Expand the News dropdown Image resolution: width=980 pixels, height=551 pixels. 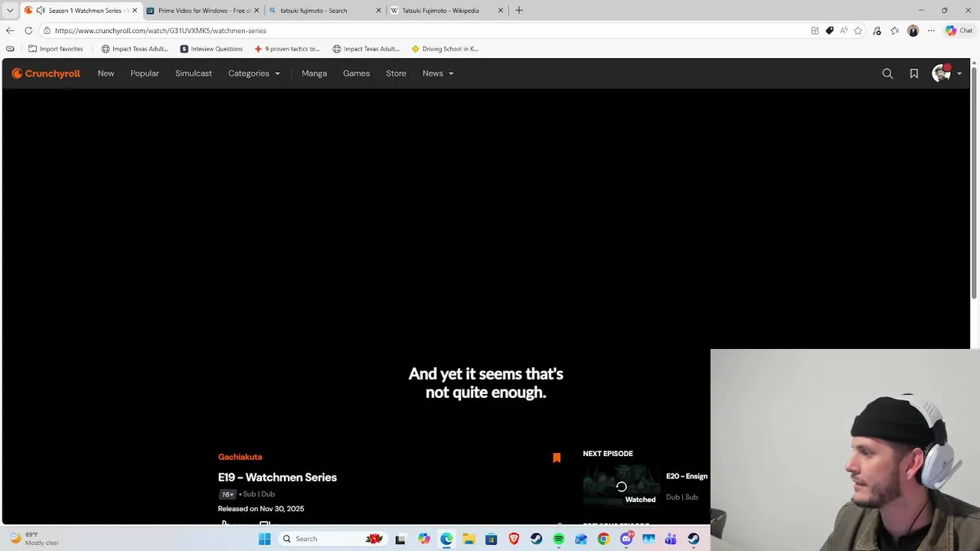438,73
